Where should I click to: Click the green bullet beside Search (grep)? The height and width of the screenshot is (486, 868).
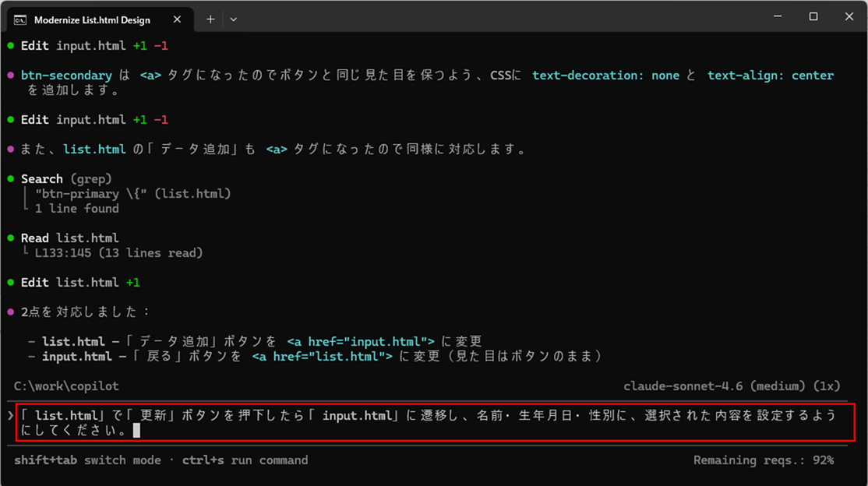[x=11, y=179]
